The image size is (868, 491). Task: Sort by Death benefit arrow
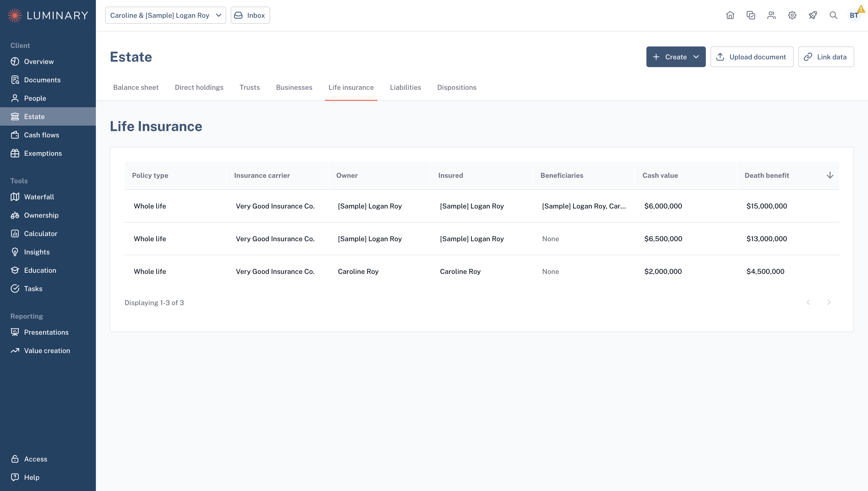[x=830, y=175]
